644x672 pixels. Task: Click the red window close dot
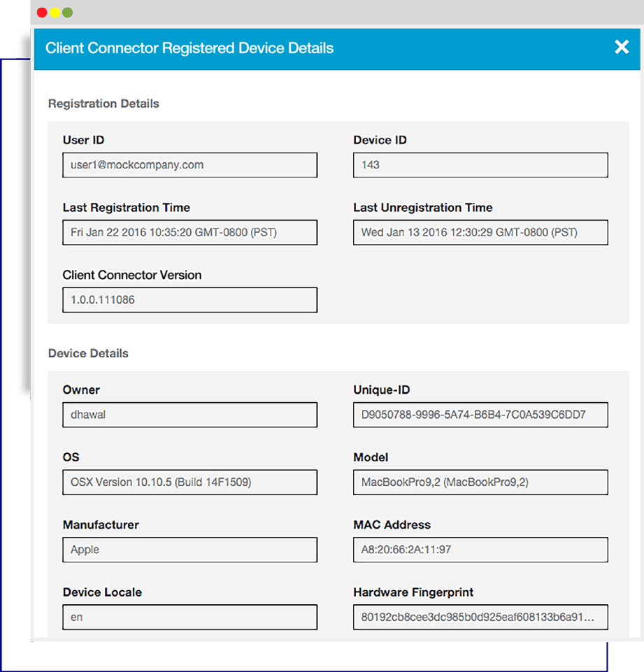pos(42,13)
